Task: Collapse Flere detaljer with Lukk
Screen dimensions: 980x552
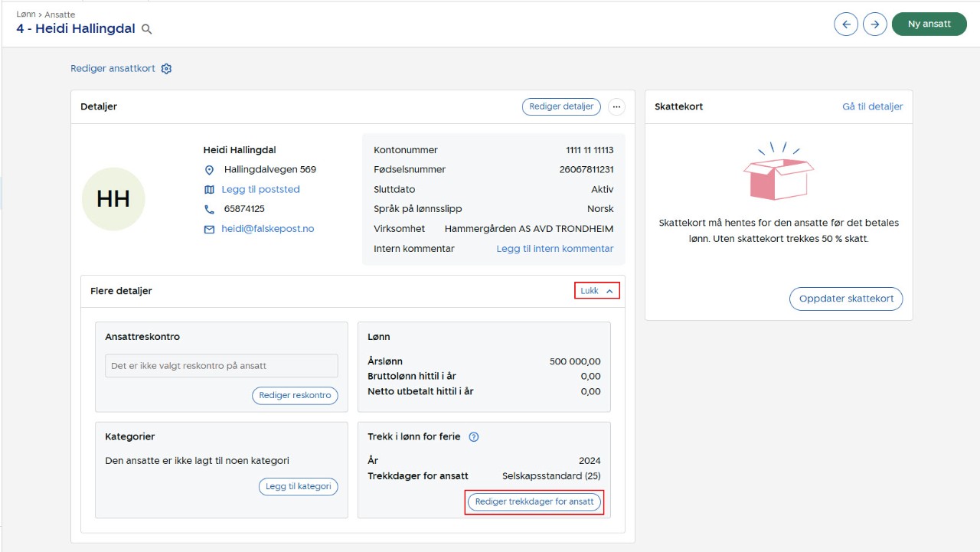Action: coord(596,291)
